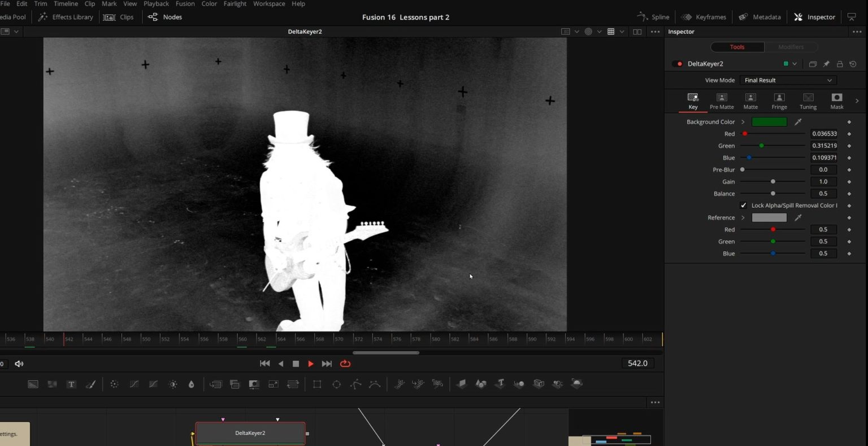Viewport: 868px width, 446px height.
Task: Open the Spline panel
Action: click(653, 17)
